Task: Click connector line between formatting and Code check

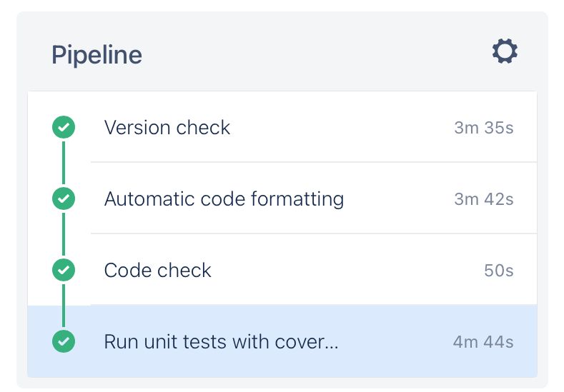Action: [64, 234]
